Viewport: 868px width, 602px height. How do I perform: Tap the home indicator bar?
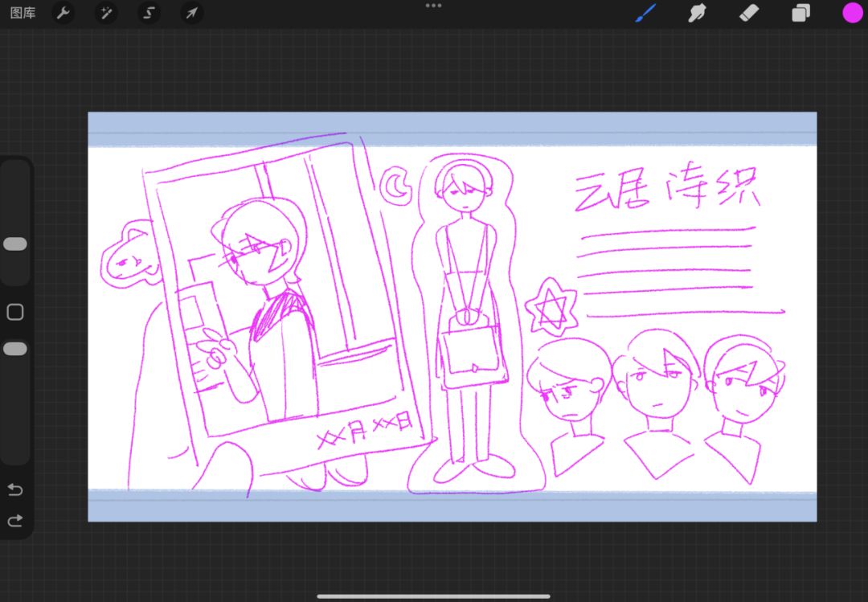coord(433,596)
